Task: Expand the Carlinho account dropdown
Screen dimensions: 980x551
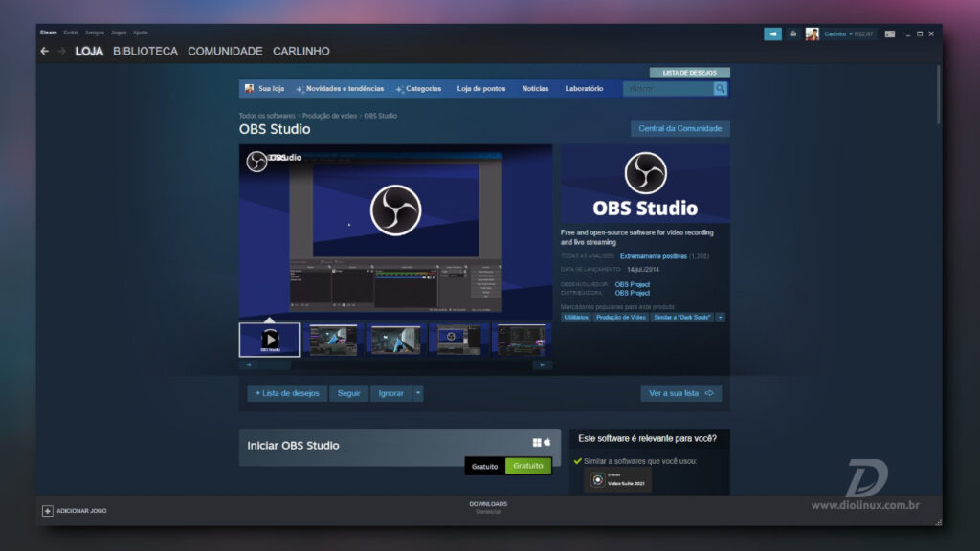Action: pyautogui.click(x=848, y=33)
